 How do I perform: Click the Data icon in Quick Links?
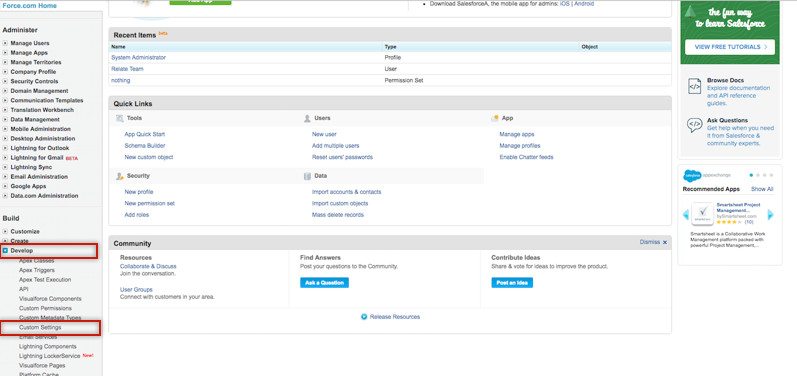pyautogui.click(x=307, y=176)
